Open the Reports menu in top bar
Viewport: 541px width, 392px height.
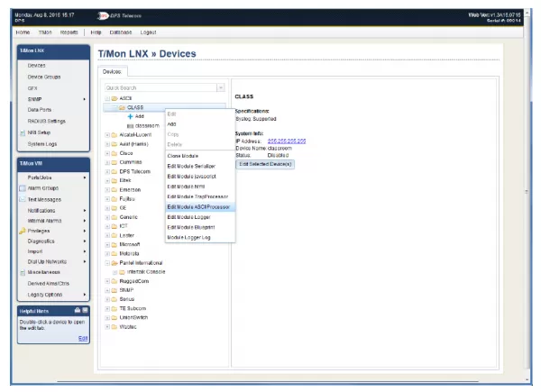pos(69,32)
